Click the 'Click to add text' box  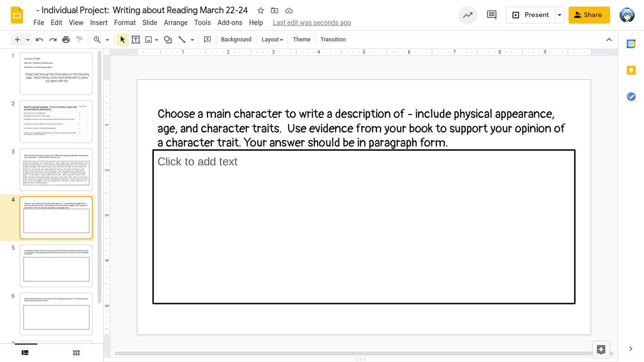(364, 227)
